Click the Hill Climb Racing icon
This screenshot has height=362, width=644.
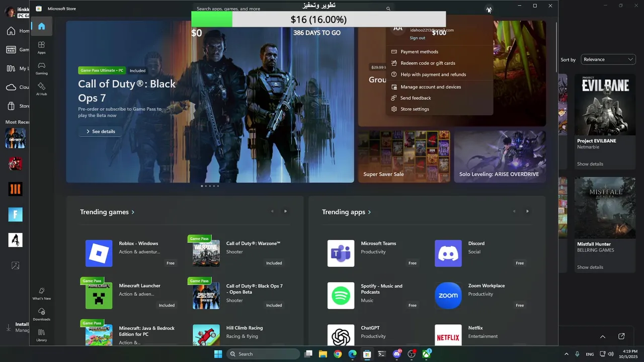(x=206, y=335)
